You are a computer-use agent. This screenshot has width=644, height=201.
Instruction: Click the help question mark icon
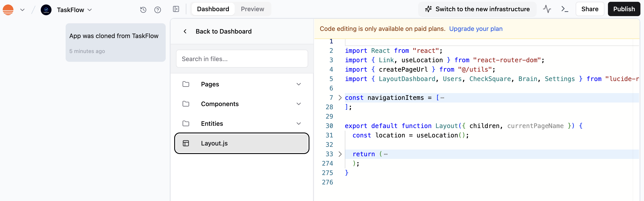157,10
